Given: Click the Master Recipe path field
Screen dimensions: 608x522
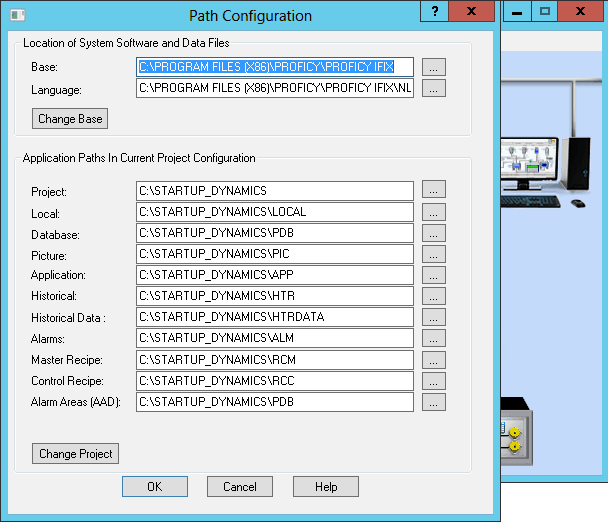Looking at the screenshot, I should click(x=275, y=360).
